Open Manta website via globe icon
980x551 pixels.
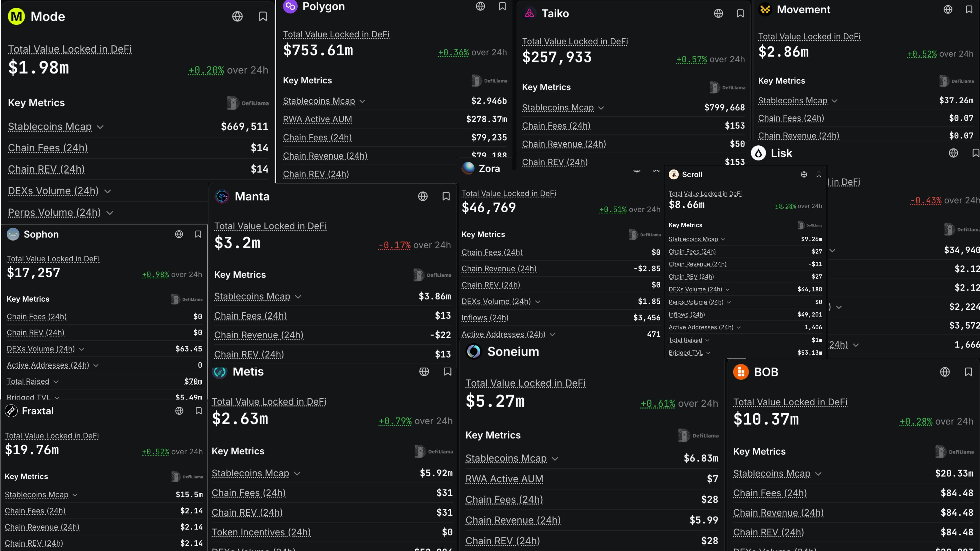tap(423, 196)
